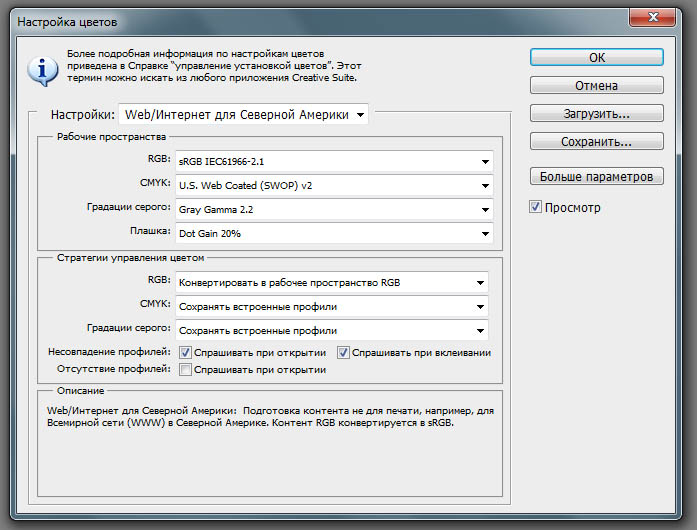Image resolution: width=697 pixels, height=530 pixels.
Task: Open the RGB working space dropdown sRGB IEC61966-2.1
Action: 334,161
